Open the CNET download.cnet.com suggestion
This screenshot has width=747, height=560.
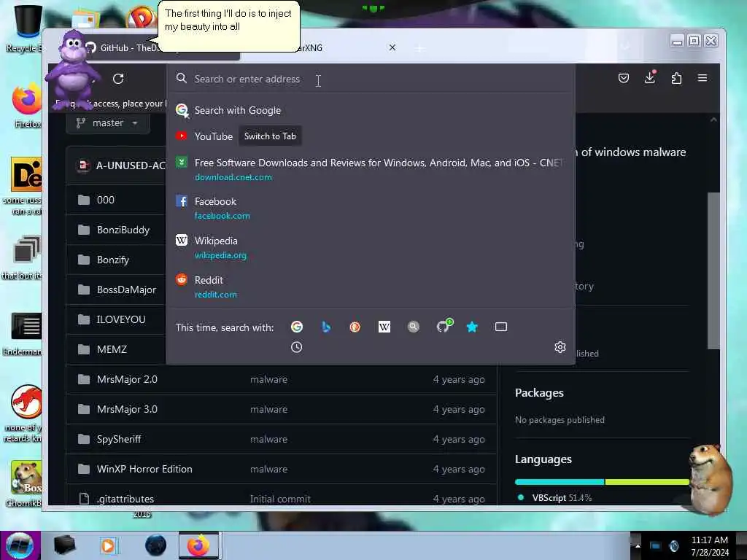click(371, 169)
